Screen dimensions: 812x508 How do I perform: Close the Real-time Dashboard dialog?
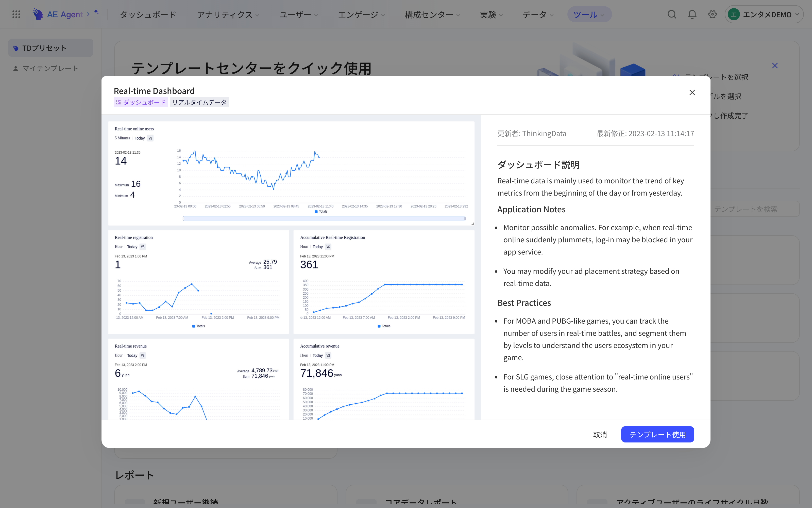coord(692,92)
